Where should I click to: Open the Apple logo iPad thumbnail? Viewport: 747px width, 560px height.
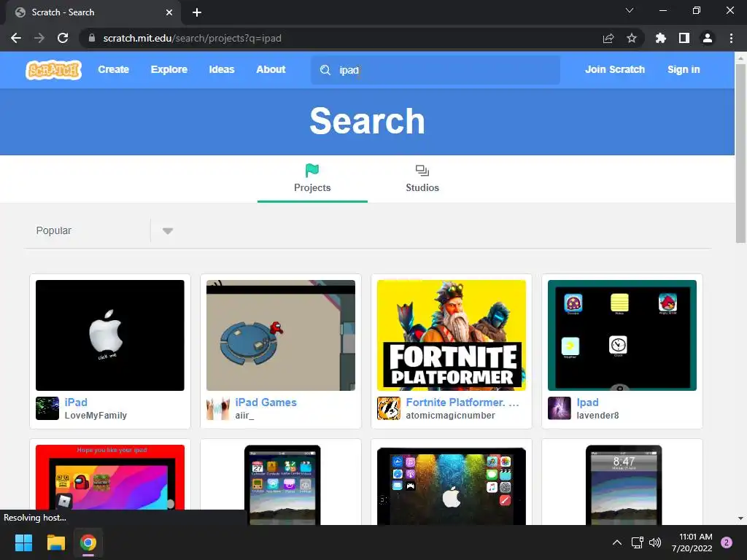(110, 335)
